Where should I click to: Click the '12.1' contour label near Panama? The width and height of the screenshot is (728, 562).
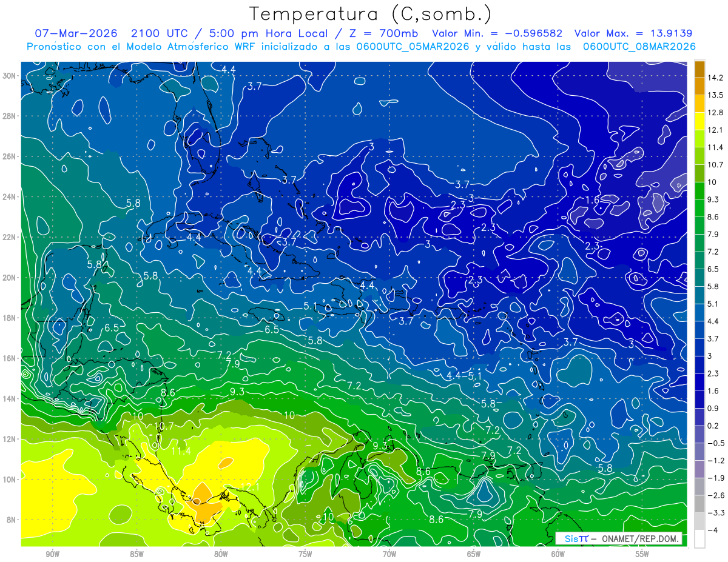pos(250,487)
